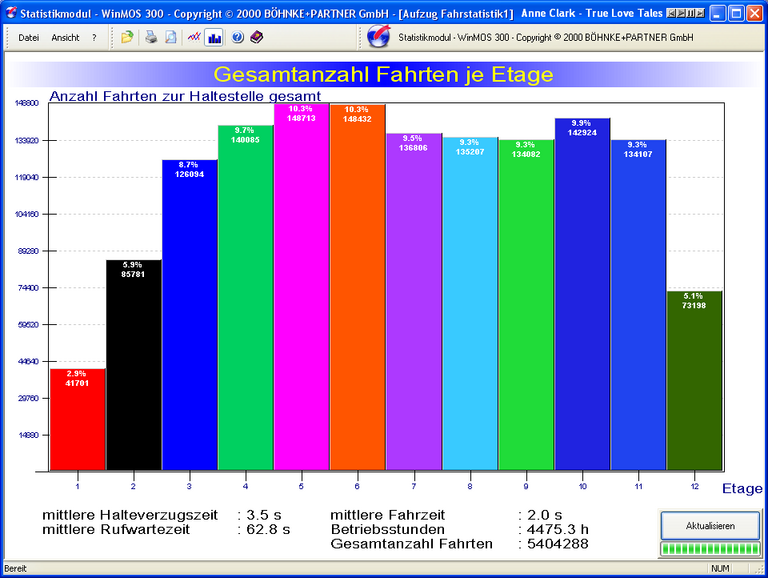Click the dark green bar for floor 12
The width and height of the screenshot is (768, 578).
tap(694, 380)
